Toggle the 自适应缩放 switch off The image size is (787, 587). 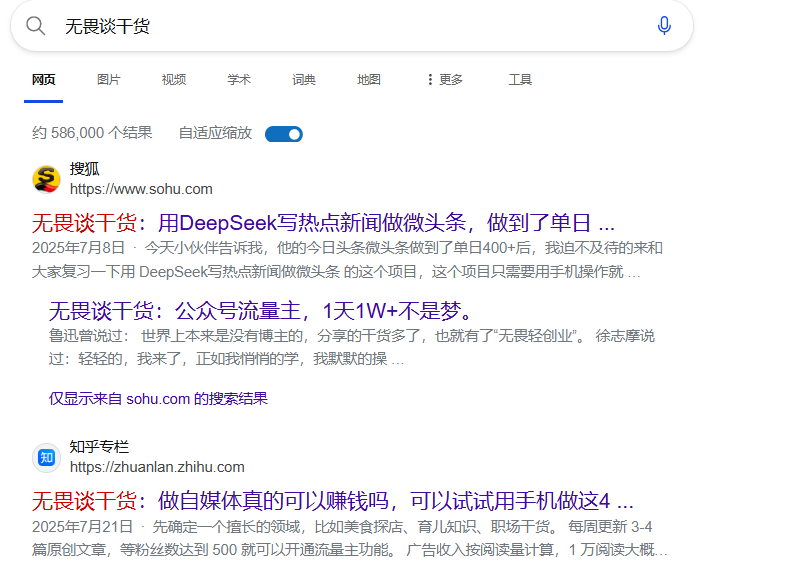(284, 134)
